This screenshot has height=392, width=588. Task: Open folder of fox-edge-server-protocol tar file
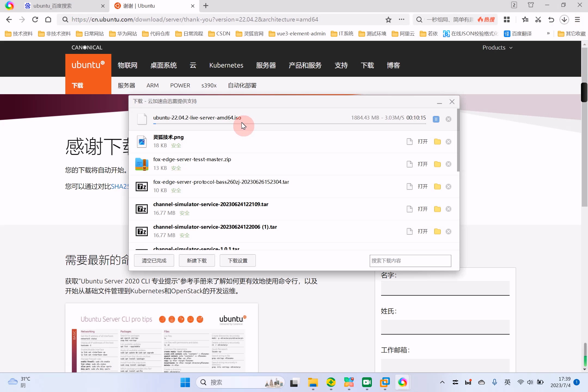[437, 186]
